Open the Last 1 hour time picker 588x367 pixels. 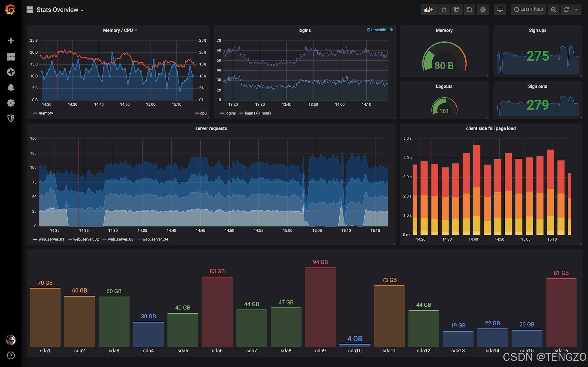coord(529,9)
